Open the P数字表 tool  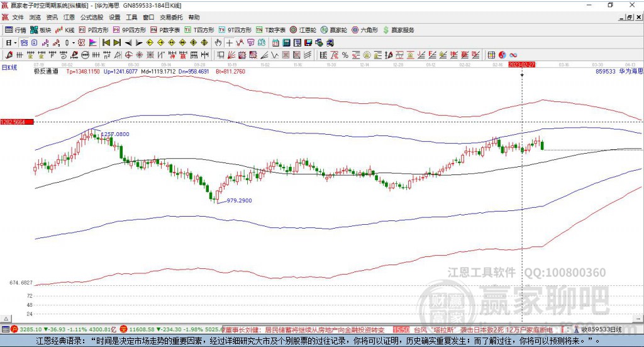165,30
